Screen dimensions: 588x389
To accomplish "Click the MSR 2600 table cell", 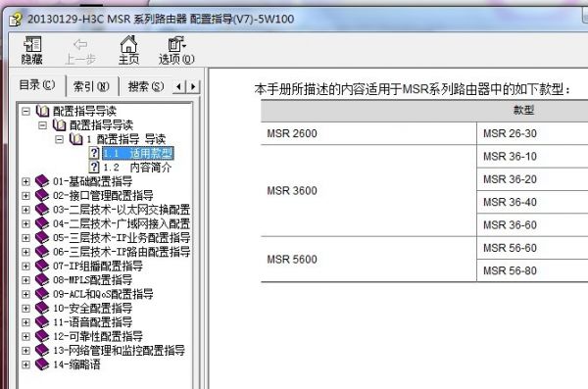I will [368, 133].
